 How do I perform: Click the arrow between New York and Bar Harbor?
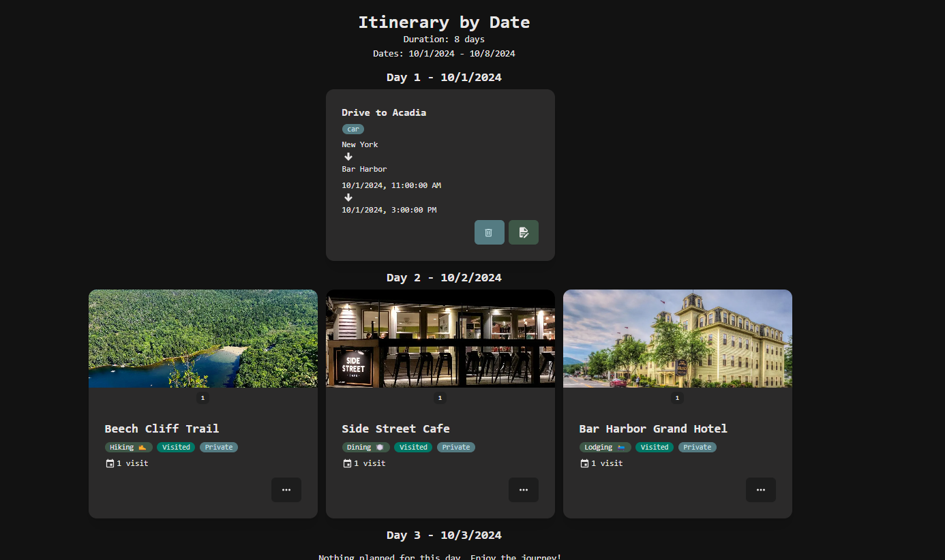[348, 157]
